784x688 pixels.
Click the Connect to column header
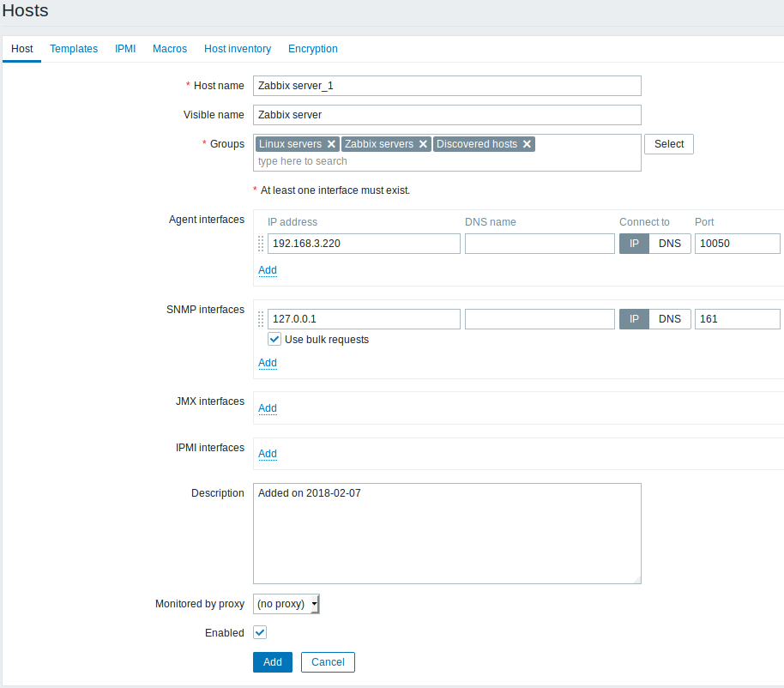point(644,222)
